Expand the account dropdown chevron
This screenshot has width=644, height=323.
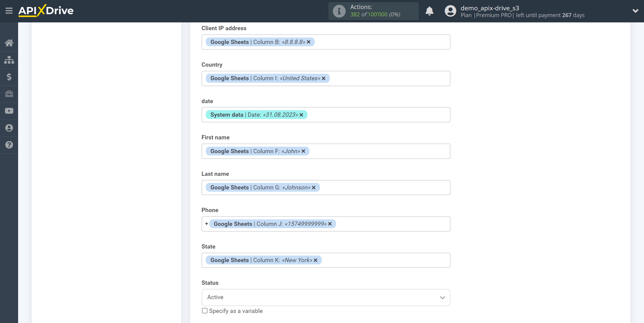point(635,11)
